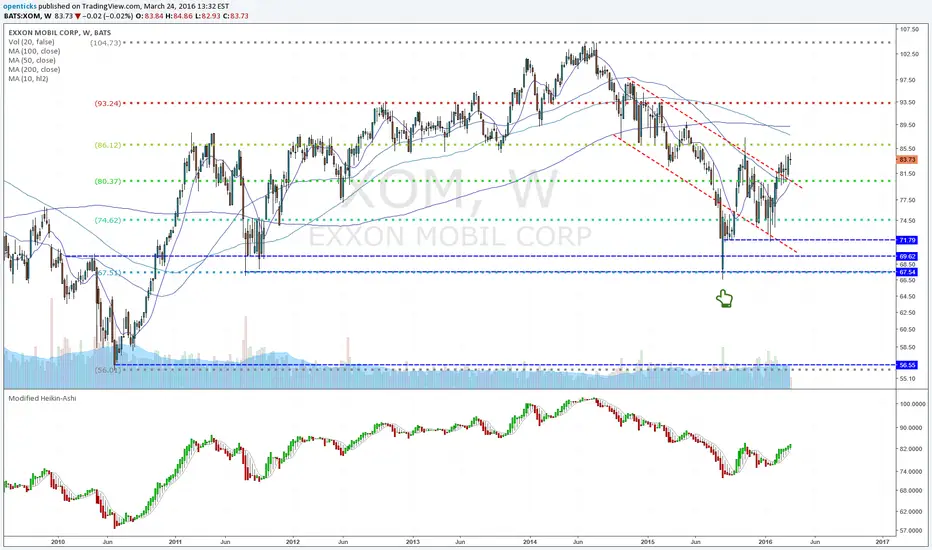The width and height of the screenshot is (932, 550).
Task: Click 102.50 on the price axis
Action: click(909, 54)
